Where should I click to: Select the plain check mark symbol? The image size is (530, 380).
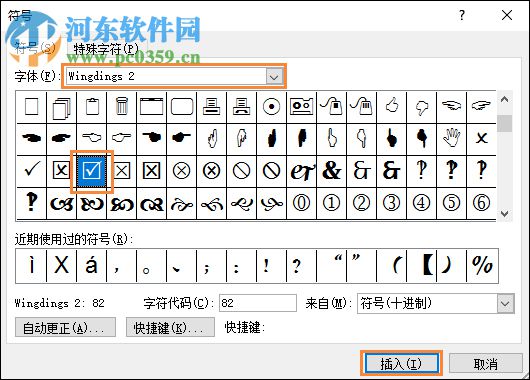coord(31,171)
